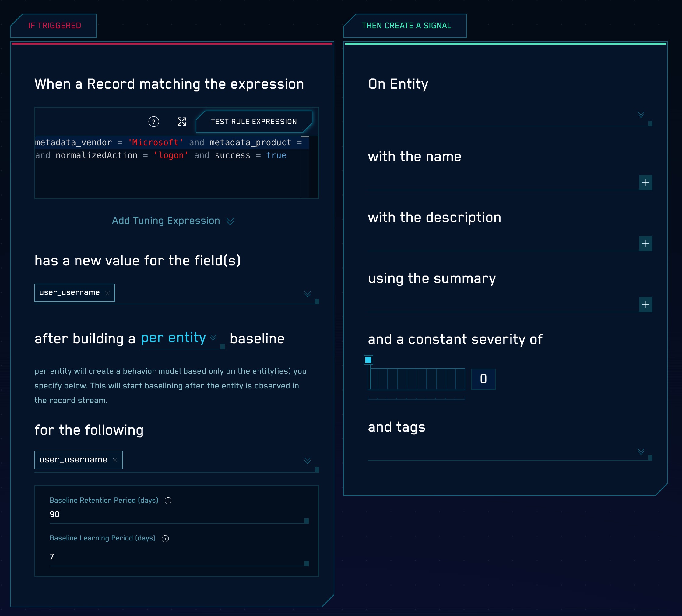Open the per entity baseline dropdown

179,338
